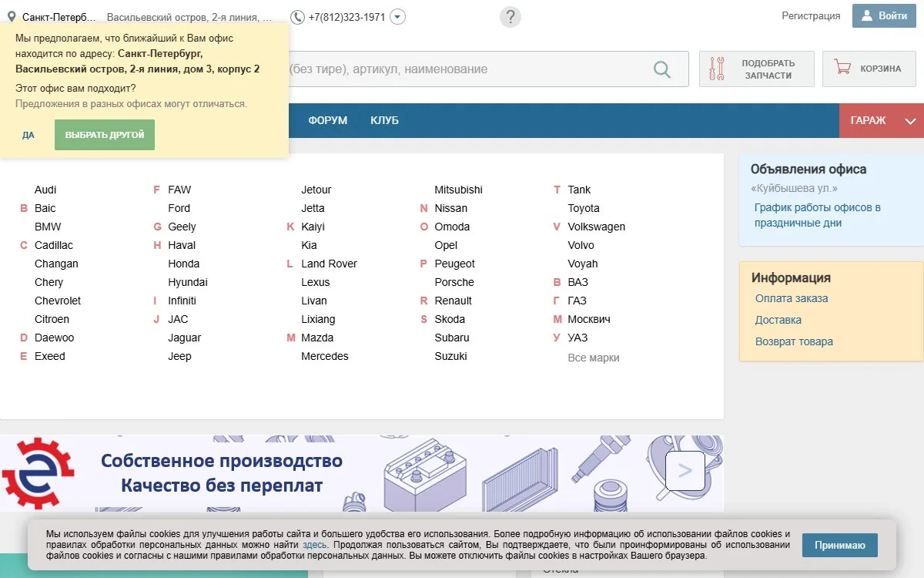Select the BMW brand
Viewport: 924px width, 578px height.
pyautogui.click(x=48, y=227)
